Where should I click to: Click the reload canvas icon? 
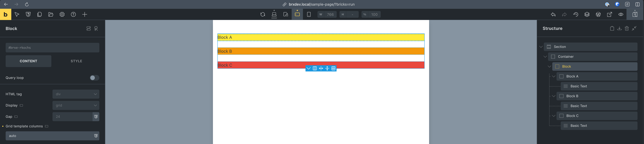(x=263, y=15)
